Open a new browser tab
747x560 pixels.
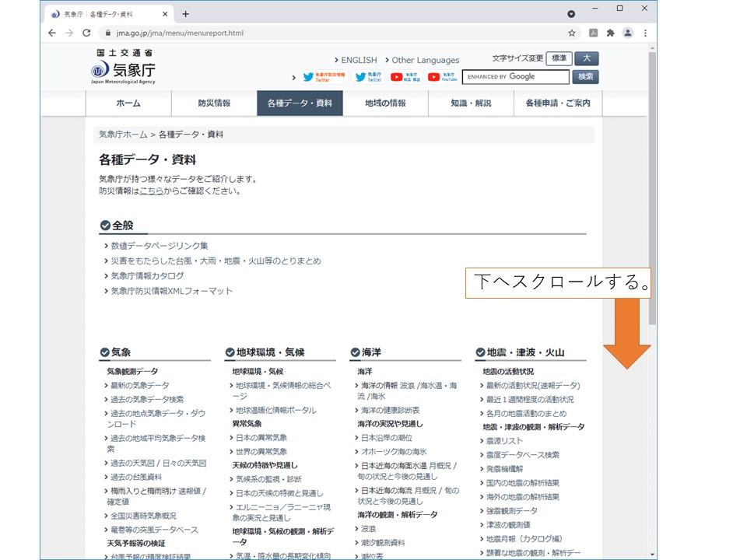[x=185, y=14]
